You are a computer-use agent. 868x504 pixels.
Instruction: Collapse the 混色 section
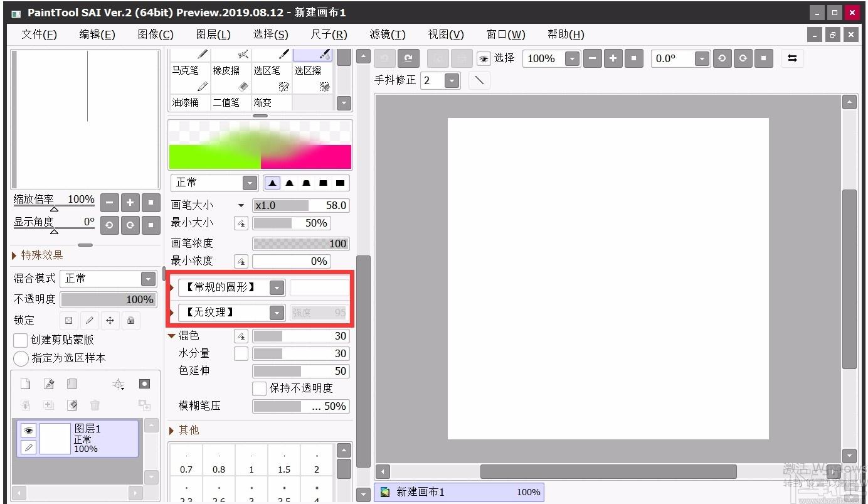click(172, 336)
